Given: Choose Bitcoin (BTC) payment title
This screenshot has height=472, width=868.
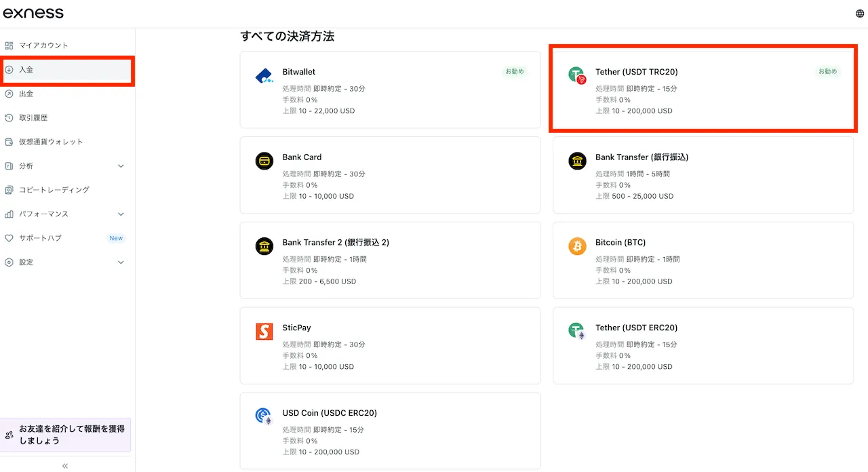Looking at the screenshot, I should click(x=620, y=242).
